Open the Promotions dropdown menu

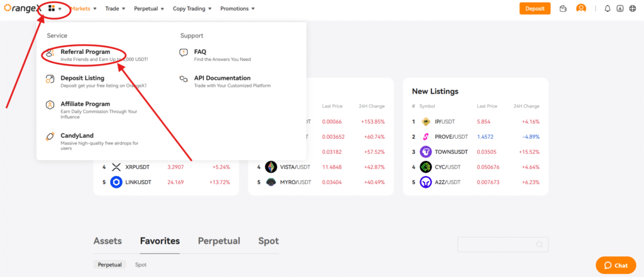(x=238, y=9)
